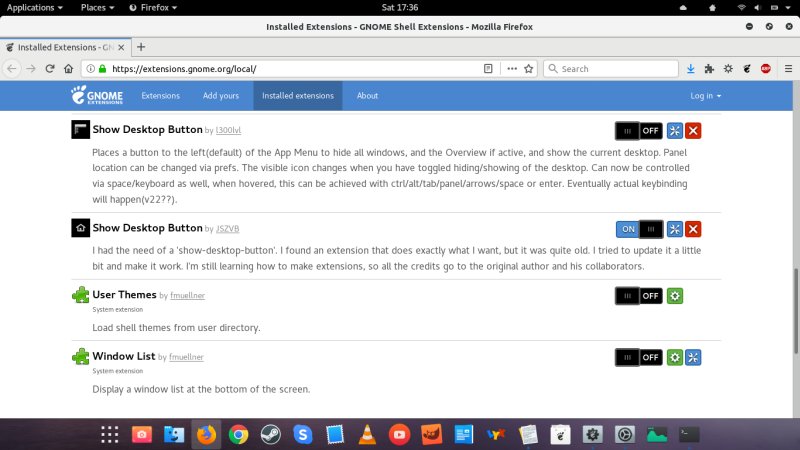The image size is (800, 450).
Task: Open the volume indicator in top bar
Action: [758, 7]
